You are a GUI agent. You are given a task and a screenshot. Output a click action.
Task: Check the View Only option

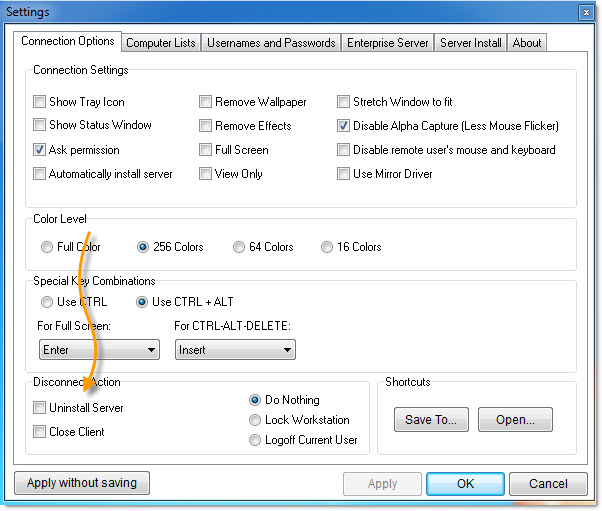point(205,174)
